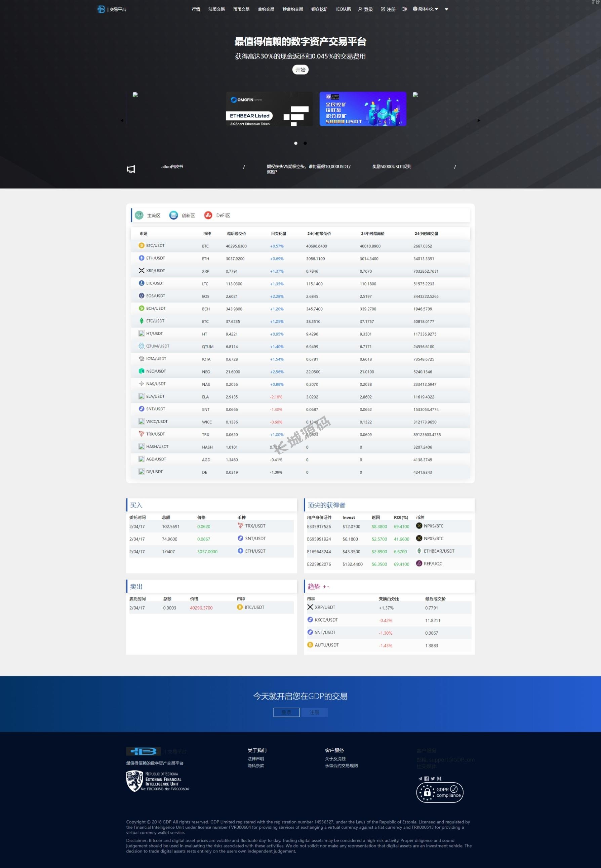
Task: Click ETHBEAR/USDT in top gainers list
Action: click(x=439, y=551)
